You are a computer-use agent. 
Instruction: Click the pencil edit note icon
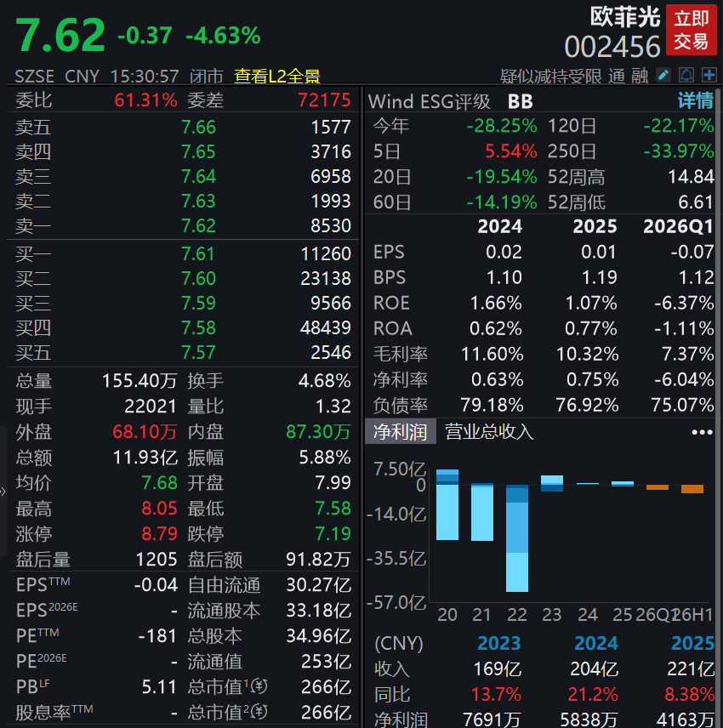(663, 75)
